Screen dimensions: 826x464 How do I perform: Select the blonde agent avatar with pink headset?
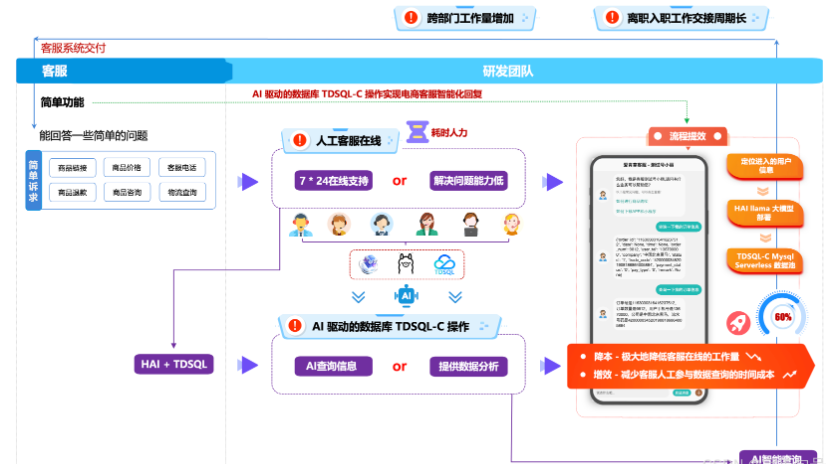(511, 225)
